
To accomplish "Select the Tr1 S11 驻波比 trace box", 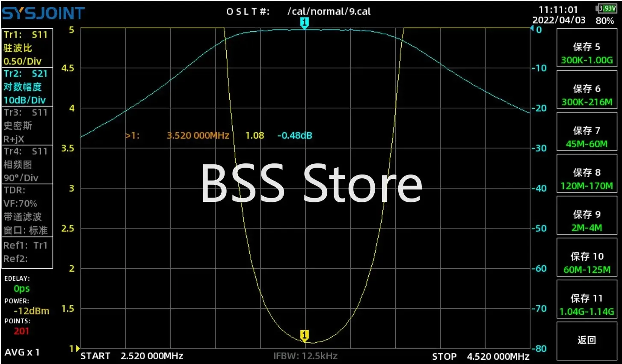I will click(27, 48).
